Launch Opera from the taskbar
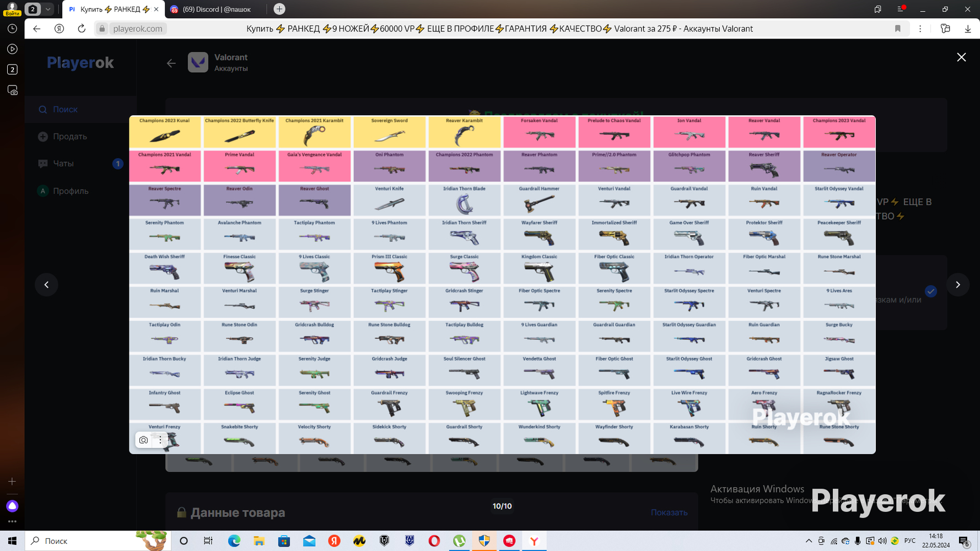Image resolution: width=980 pixels, height=551 pixels. (x=434, y=541)
